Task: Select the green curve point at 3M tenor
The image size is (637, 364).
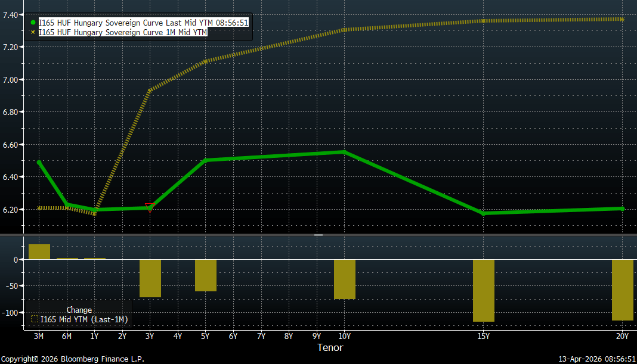Action: 39,162
